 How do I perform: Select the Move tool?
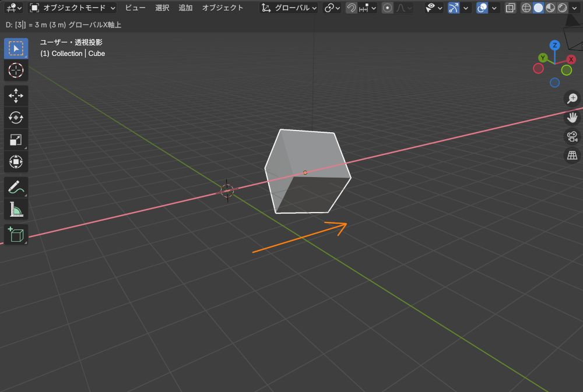(x=16, y=96)
